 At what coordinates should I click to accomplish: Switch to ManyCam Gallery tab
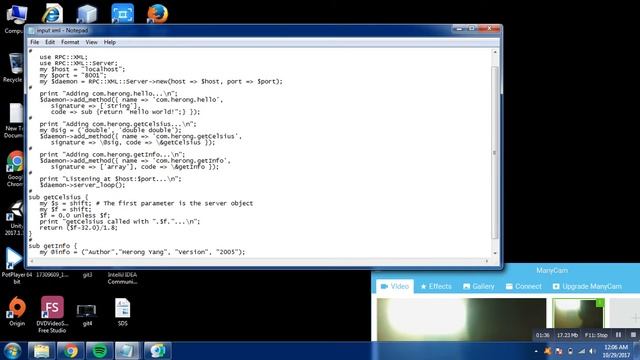pyautogui.click(x=479, y=287)
